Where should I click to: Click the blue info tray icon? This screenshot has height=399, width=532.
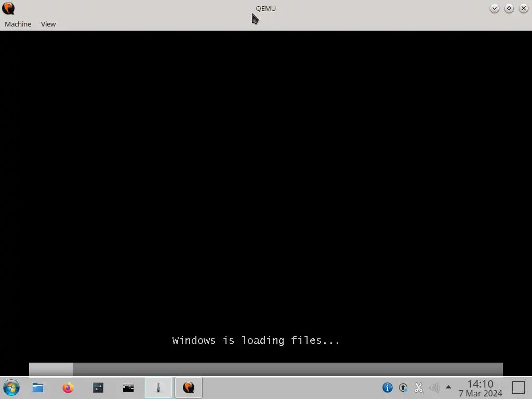coord(388,388)
